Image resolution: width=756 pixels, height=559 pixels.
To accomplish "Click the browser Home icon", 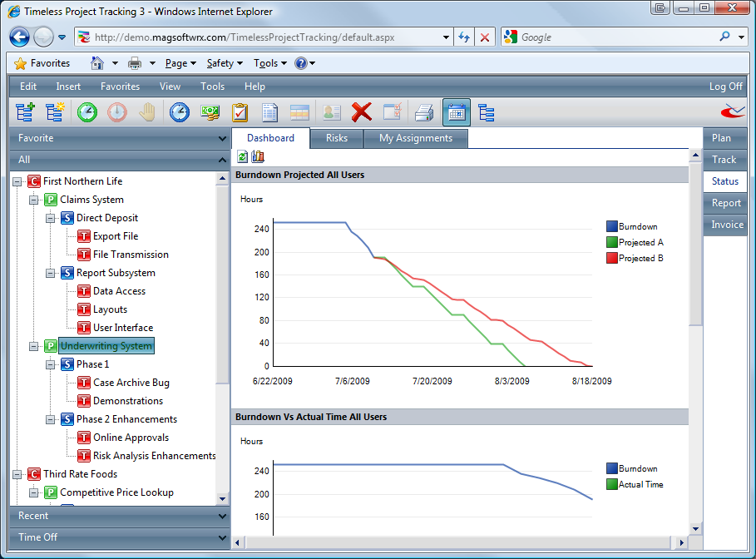I will coord(97,62).
